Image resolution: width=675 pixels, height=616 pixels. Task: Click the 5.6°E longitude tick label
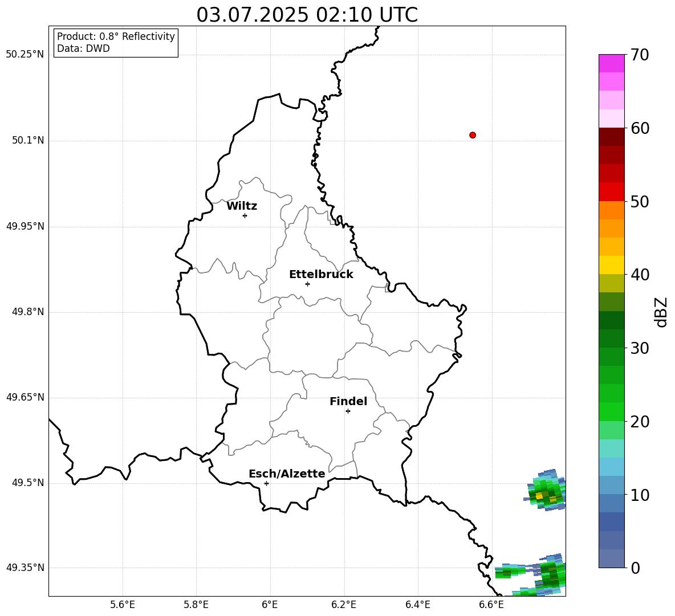click(x=122, y=605)
